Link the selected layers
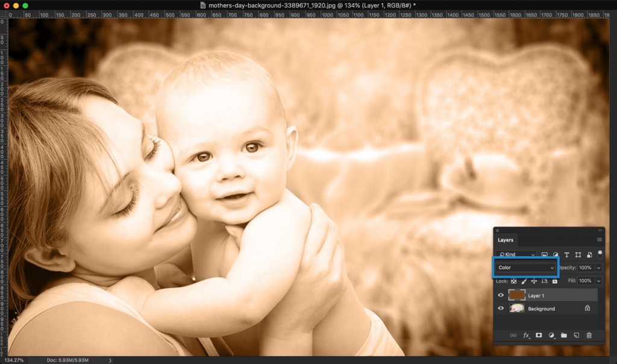This screenshot has width=617, height=364. [513, 335]
